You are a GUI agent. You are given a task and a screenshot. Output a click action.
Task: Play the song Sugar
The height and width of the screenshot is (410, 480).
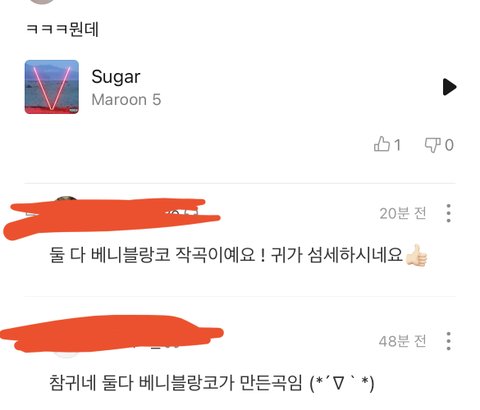click(x=449, y=87)
